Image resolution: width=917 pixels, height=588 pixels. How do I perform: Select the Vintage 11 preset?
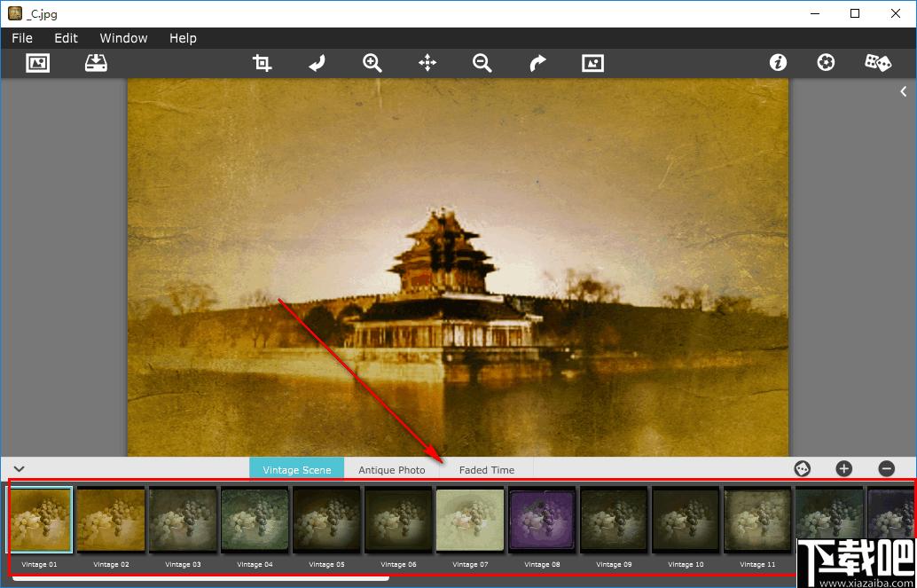point(758,520)
